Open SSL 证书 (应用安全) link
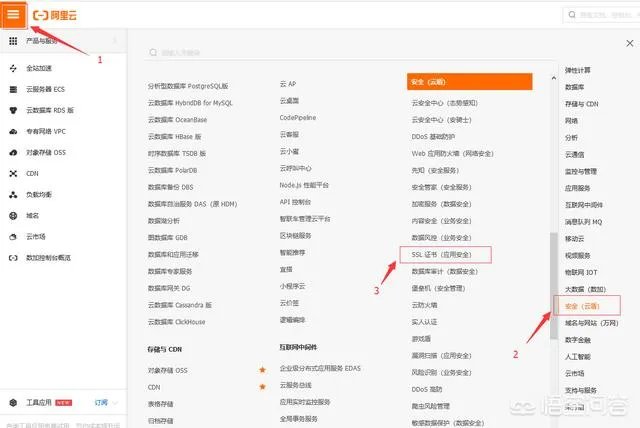The image size is (640, 428). (441, 255)
